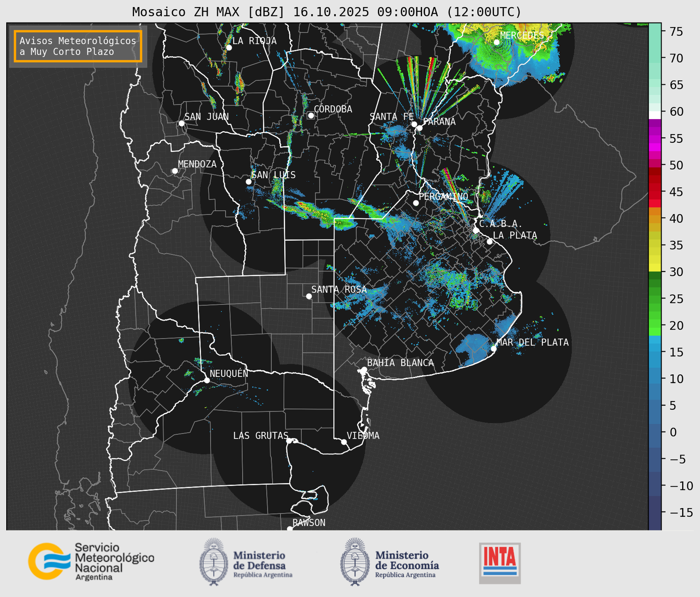
Task: Click the INTA logo
Action: 500,563
